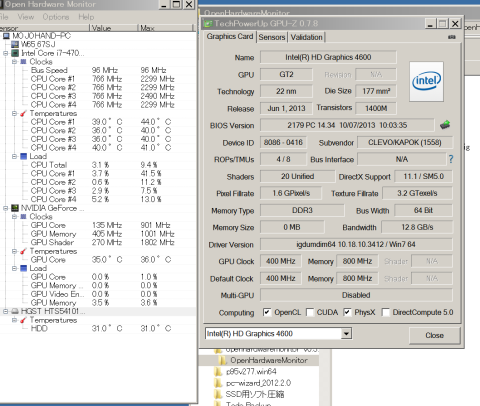Click the 901 MHz max value for GPU Core

pos(155,225)
